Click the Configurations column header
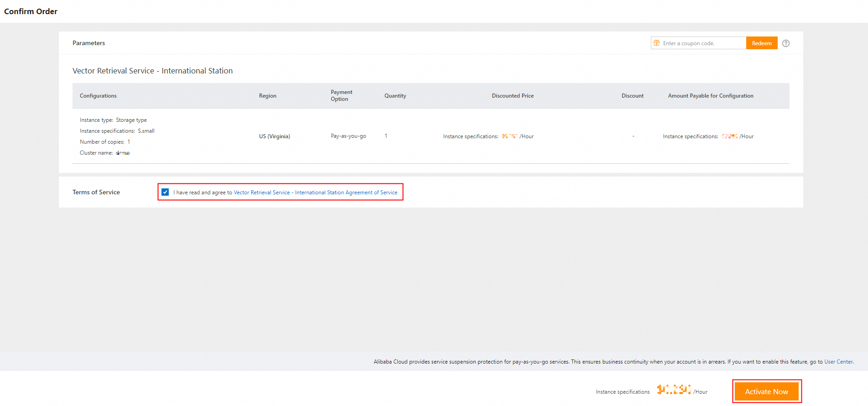The width and height of the screenshot is (868, 406). tap(98, 96)
